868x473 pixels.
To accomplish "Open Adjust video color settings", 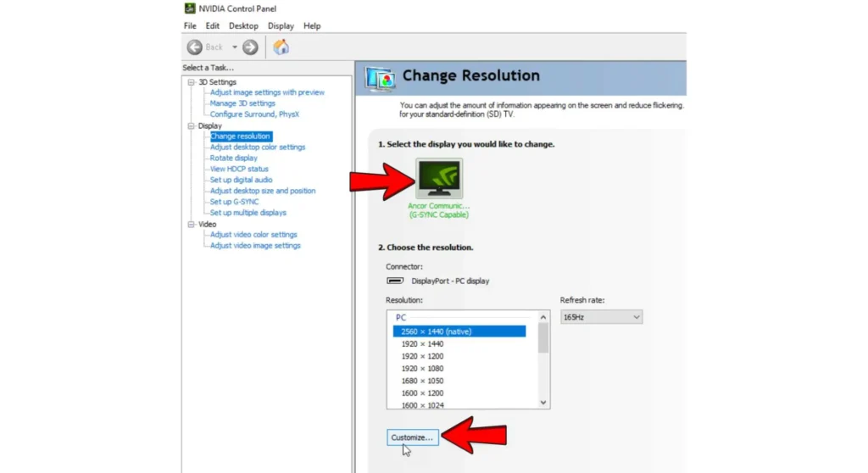I will (253, 235).
